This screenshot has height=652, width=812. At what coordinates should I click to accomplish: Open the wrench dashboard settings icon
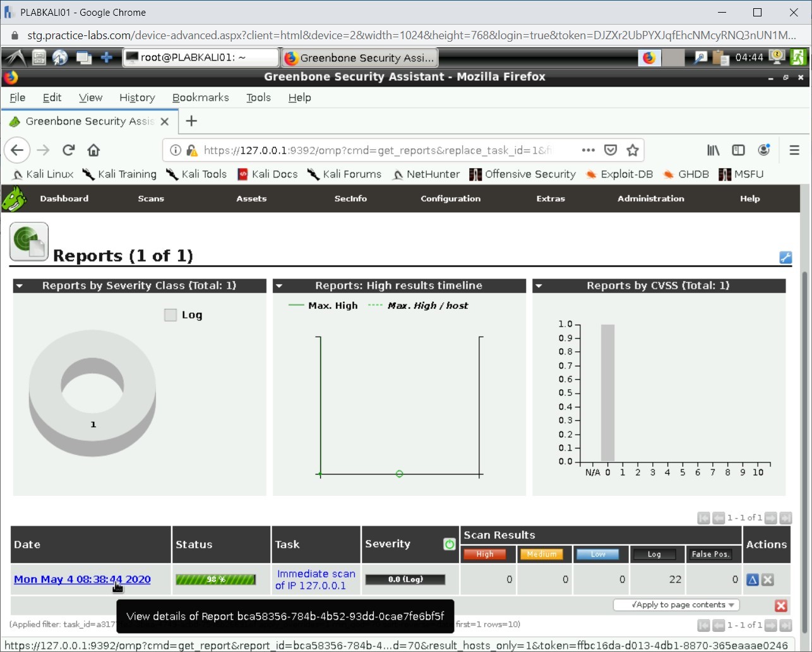(785, 257)
